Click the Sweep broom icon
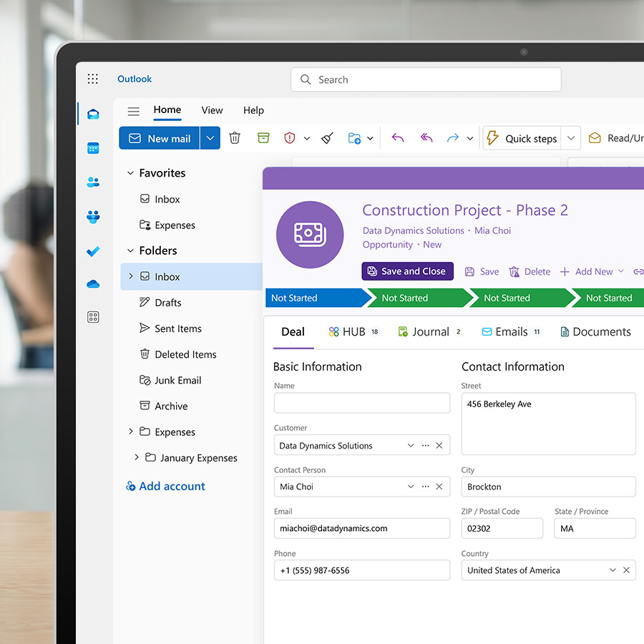This screenshot has width=644, height=644. [x=327, y=138]
